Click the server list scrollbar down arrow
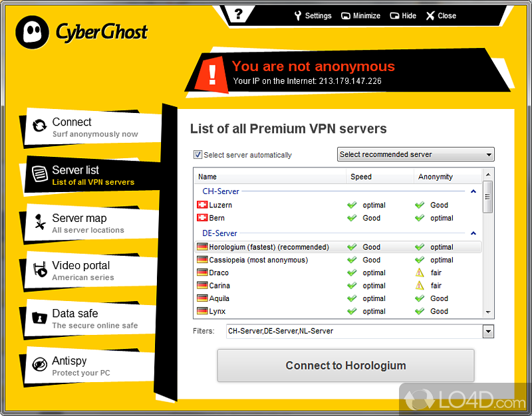The height and width of the screenshot is (416, 532). (x=487, y=312)
